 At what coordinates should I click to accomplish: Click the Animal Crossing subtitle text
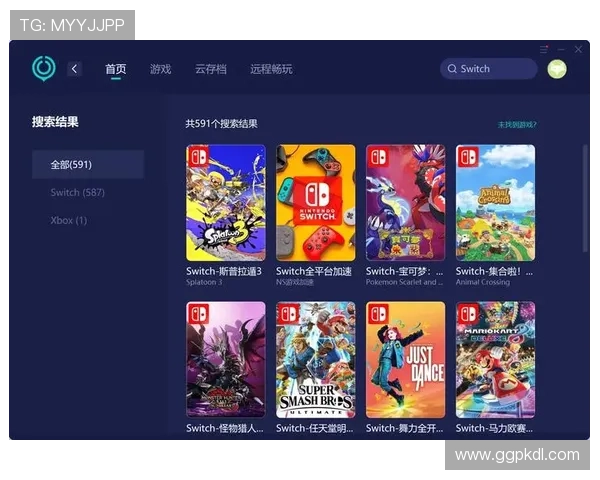coord(483,282)
